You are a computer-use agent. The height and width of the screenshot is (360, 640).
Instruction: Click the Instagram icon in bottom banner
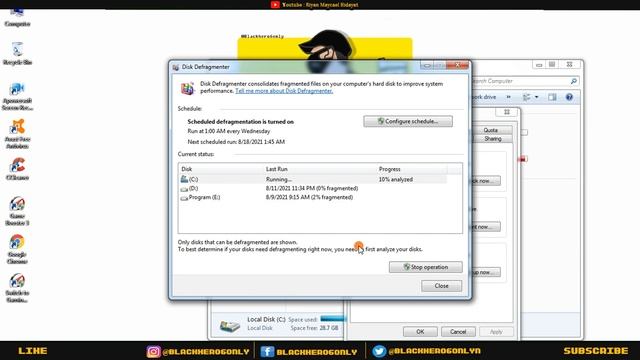pos(153,351)
